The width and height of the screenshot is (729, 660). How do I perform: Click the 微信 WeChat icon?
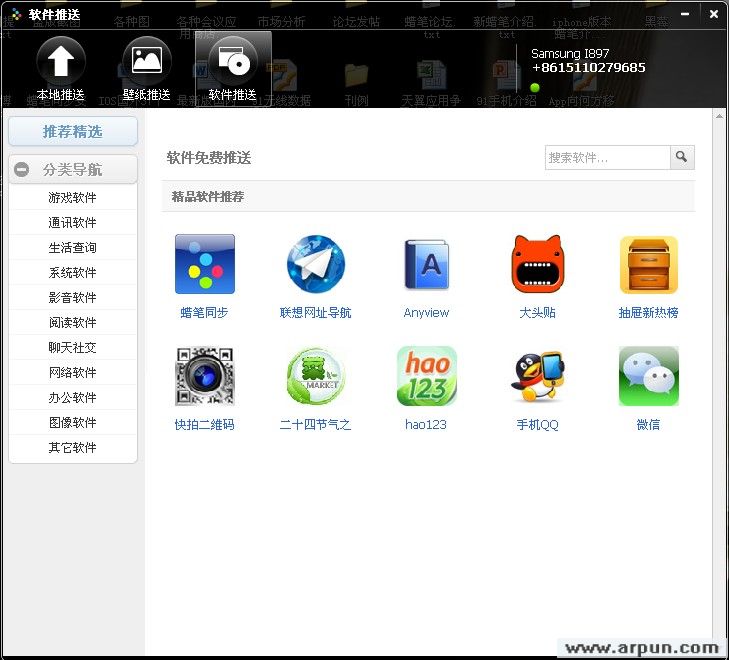[649, 376]
